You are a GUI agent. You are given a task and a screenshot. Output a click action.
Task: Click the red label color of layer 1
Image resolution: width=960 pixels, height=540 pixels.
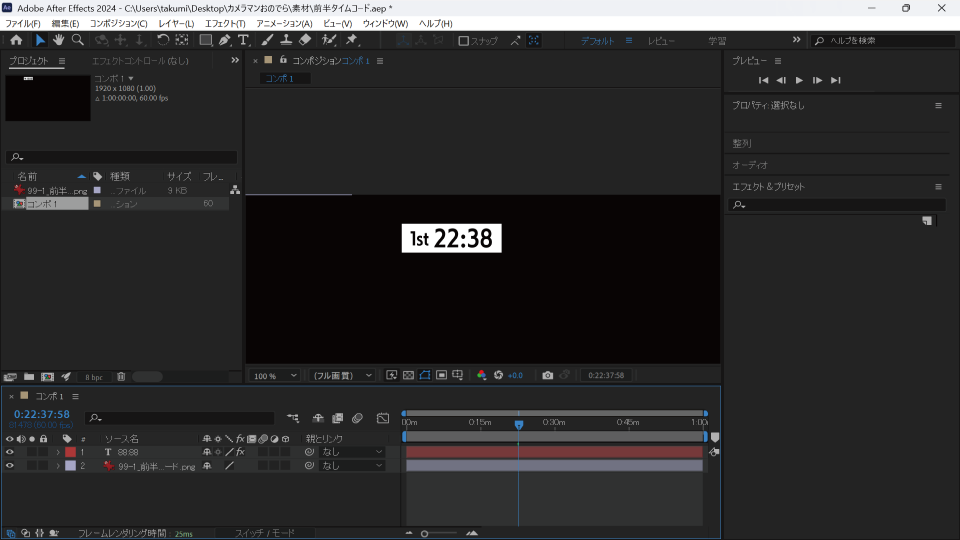click(x=70, y=452)
